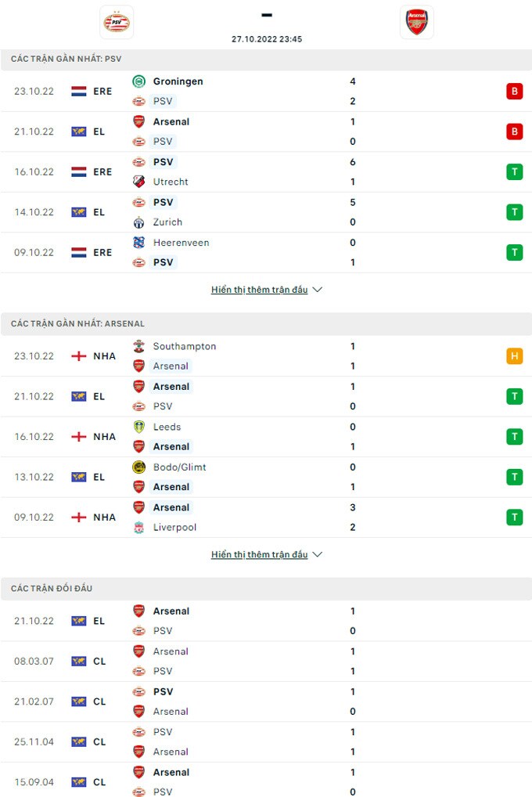
Task: Click the Southampton team logo
Action: [x=139, y=346]
